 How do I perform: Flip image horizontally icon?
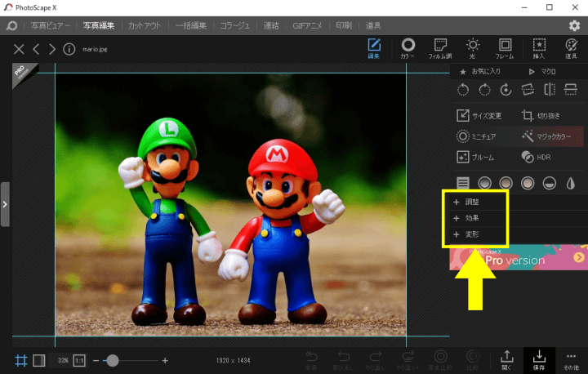point(550,90)
